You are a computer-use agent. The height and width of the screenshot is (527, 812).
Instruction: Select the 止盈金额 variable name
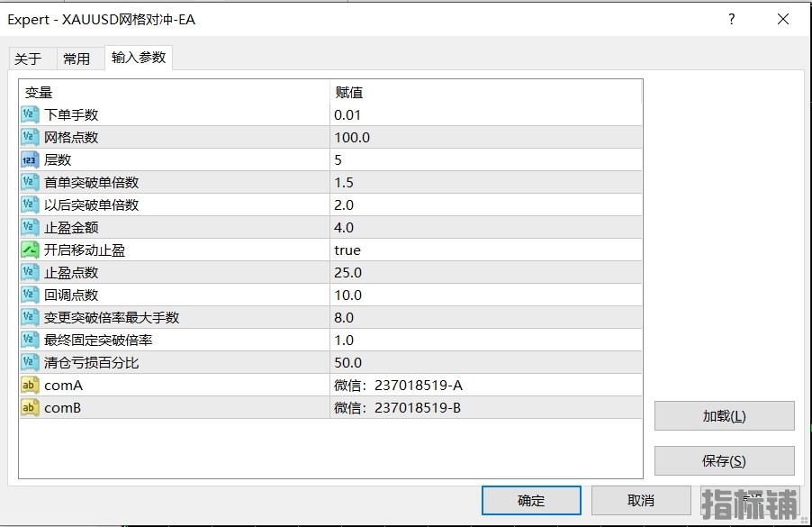[x=71, y=228]
